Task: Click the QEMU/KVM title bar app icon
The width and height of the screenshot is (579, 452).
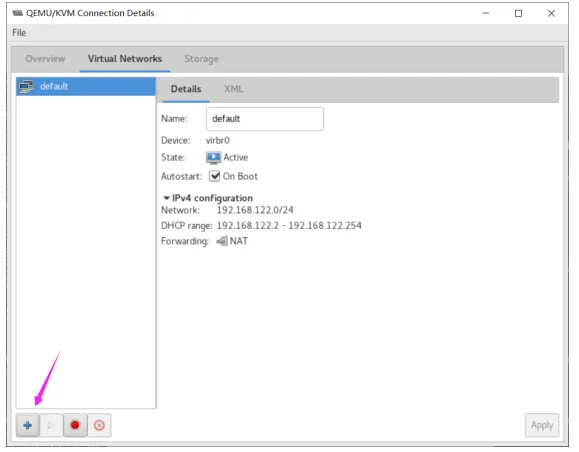Action: [x=17, y=13]
